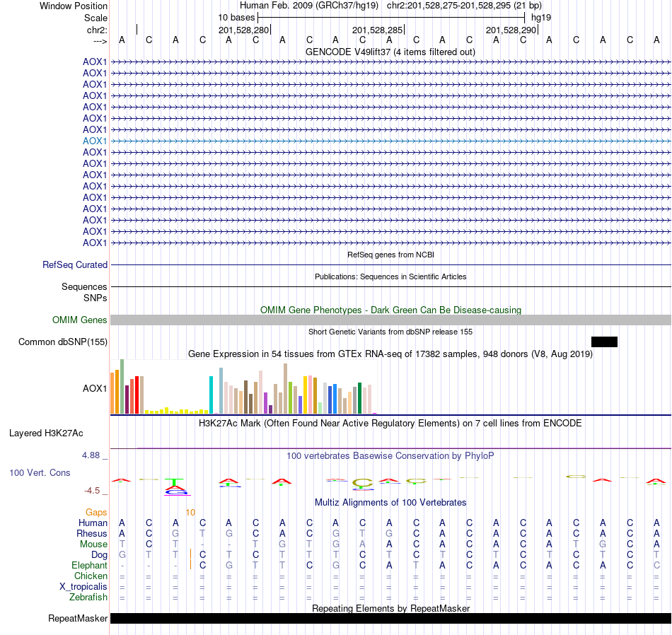The width and height of the screenshot is (672, 635).
Task: Click the tall sage-green GTEx bar near the left edge
Action: coord(122,387)
